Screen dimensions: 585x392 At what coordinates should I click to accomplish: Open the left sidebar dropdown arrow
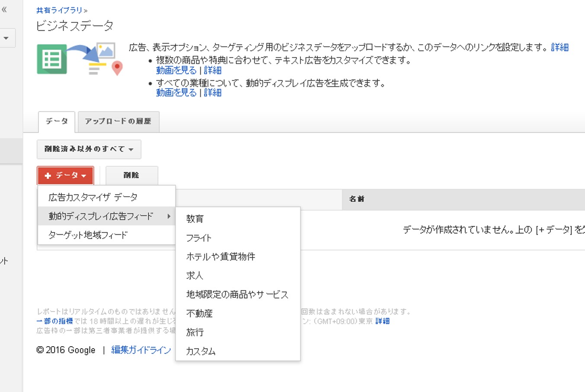[x=6, y=38]
